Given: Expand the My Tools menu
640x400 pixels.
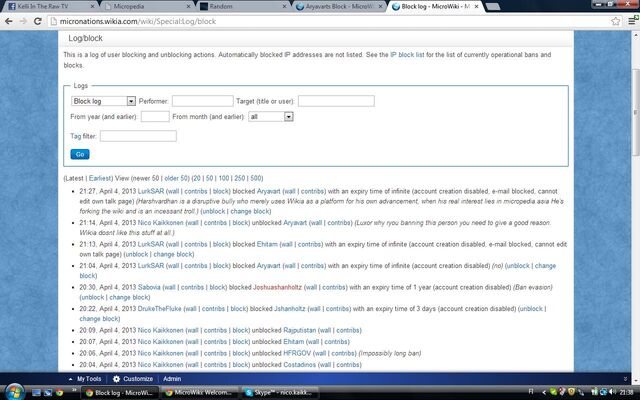Looking at the screenshot, I should (85, 379).
